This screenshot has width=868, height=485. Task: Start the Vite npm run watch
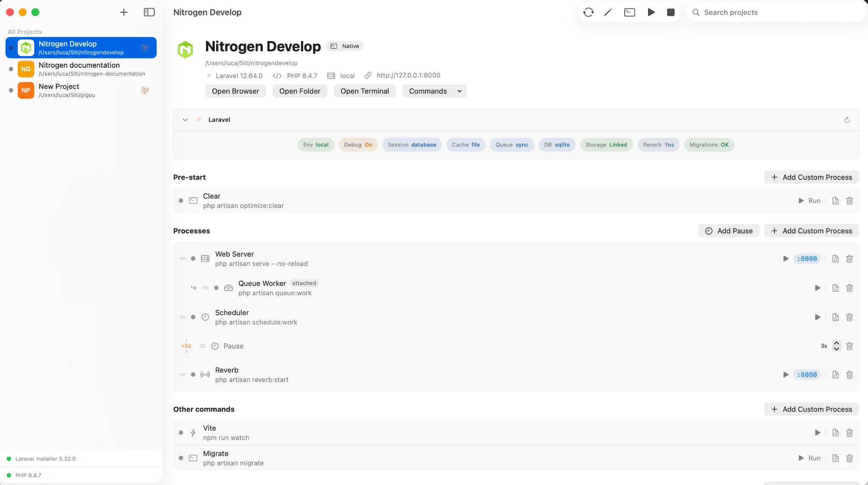818,433
